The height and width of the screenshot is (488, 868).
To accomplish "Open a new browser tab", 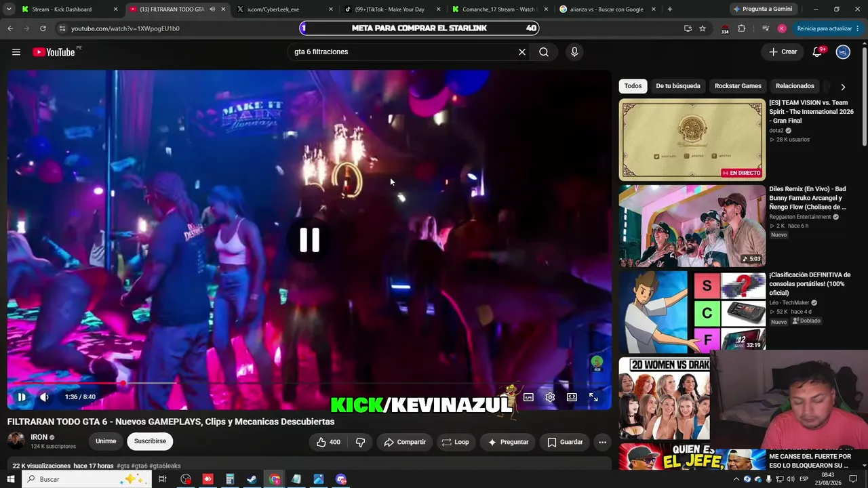I will [x=670, y=9].
